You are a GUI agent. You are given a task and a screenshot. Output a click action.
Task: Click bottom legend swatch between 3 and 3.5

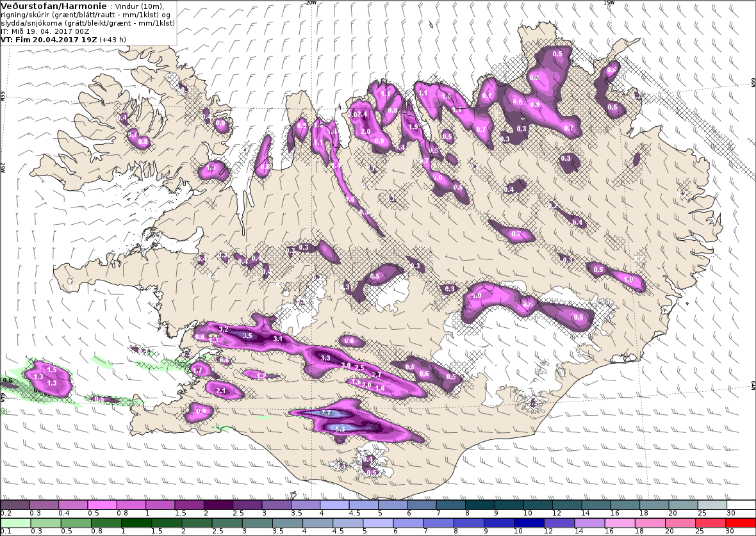[x=257, y=523]
